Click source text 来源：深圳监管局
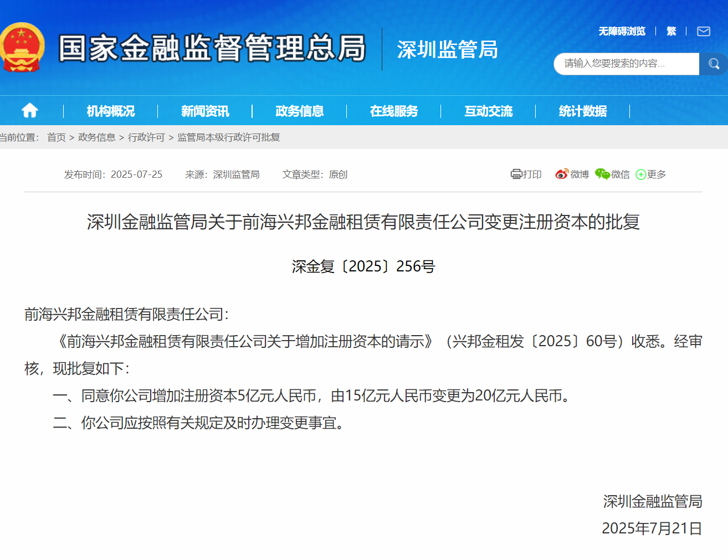Screen dimensions: 728x560 tap(222, 174)
